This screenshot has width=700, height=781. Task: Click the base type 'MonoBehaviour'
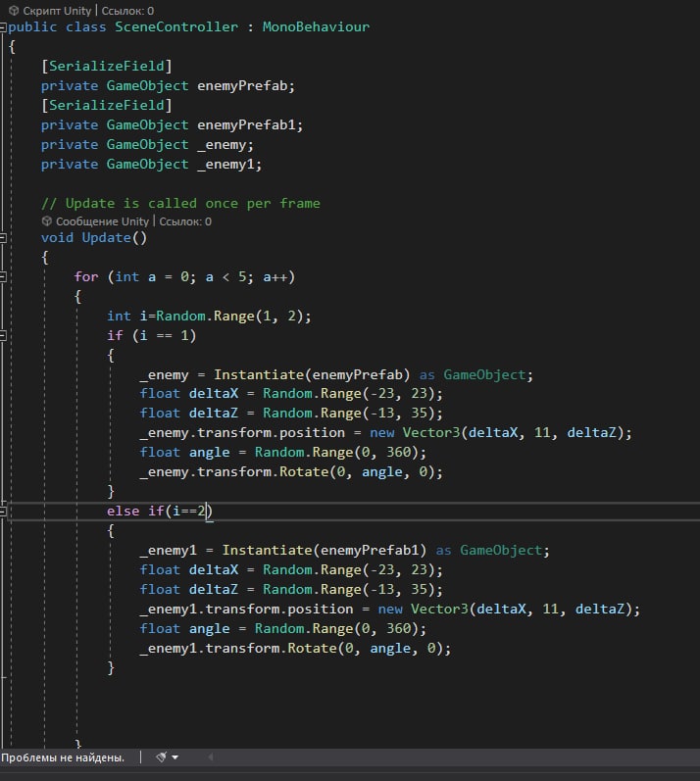pos(316,26)
